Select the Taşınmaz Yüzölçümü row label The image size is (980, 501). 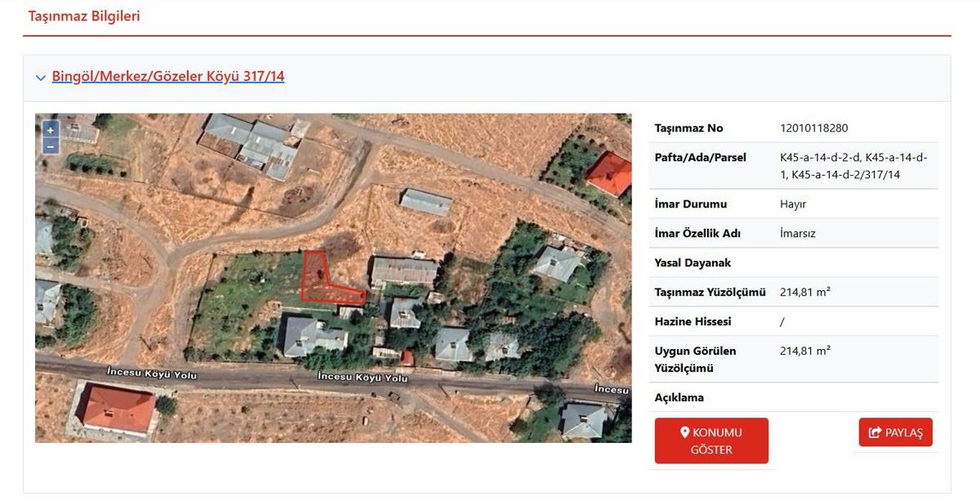tap(710, 293)
